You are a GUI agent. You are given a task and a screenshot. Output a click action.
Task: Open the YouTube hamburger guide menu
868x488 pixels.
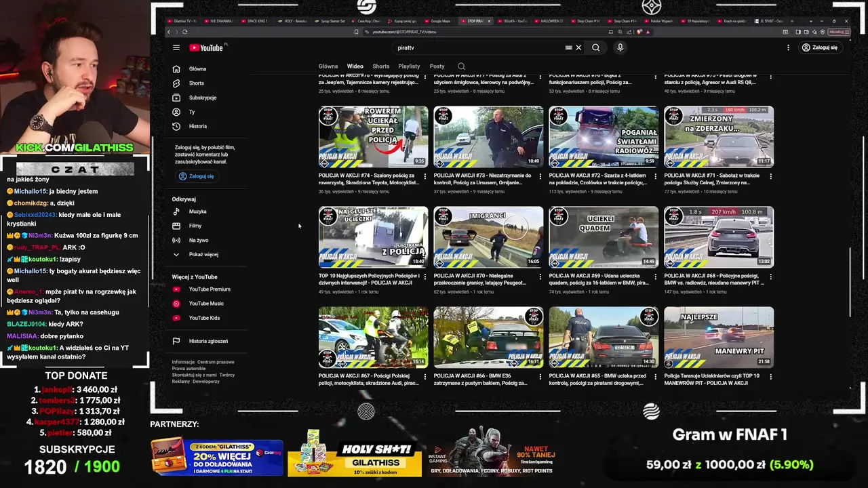(176, 47)
